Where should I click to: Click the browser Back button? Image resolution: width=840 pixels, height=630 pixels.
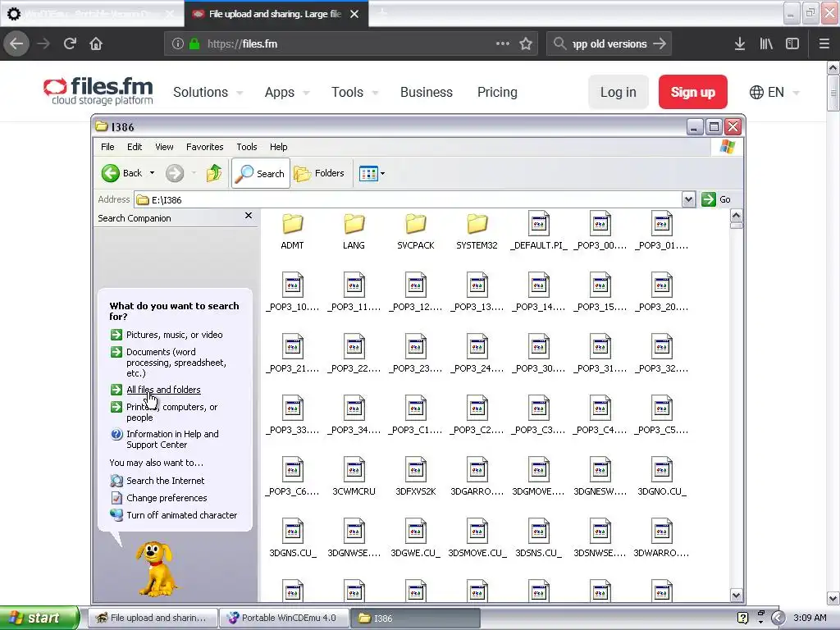pyautogui.click(x=16, y=43)
